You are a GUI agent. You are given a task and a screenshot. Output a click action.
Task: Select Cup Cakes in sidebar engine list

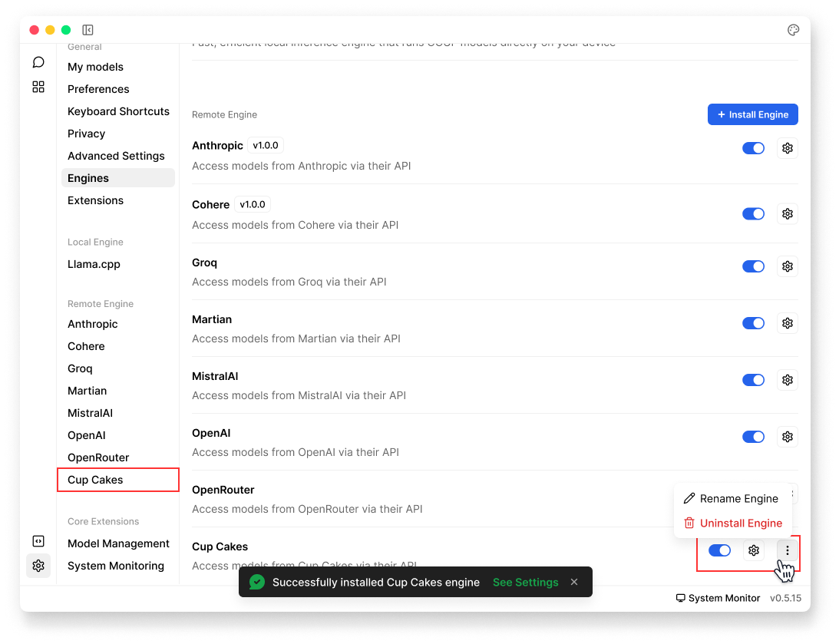(x=95, y=480)
